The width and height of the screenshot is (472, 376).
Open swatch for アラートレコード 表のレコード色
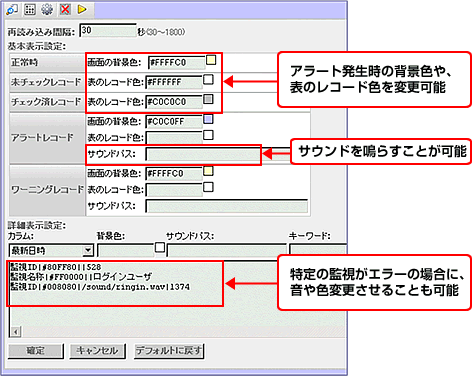point(208,135)
